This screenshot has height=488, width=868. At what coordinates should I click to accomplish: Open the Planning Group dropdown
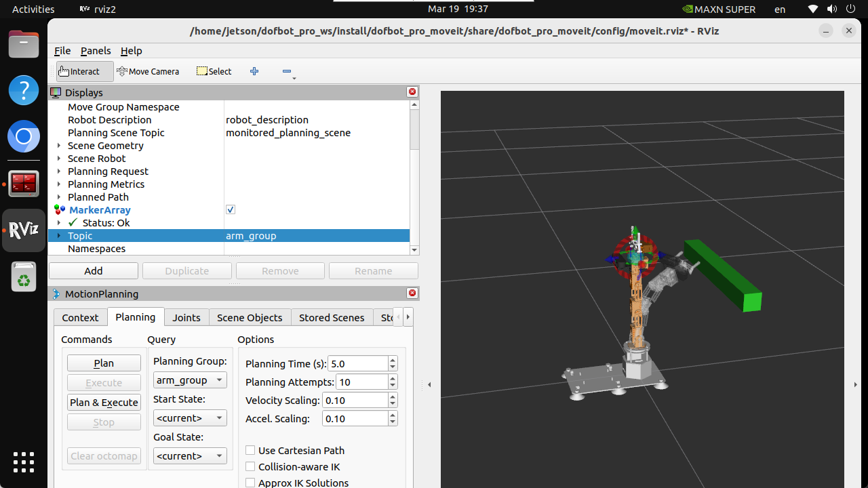[190, 380]
